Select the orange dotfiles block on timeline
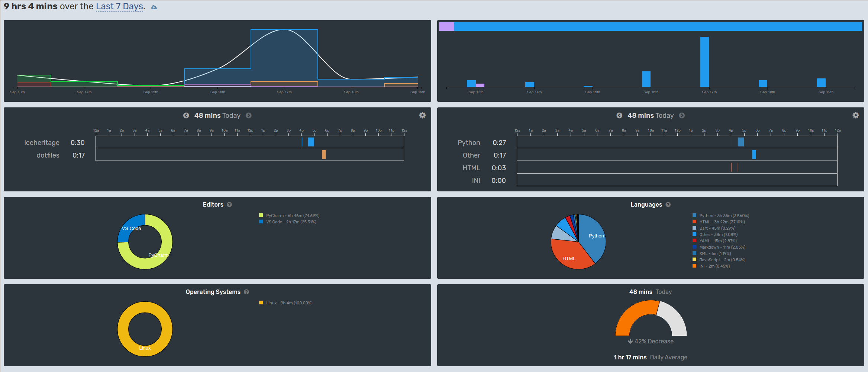This screenshot has height=372, width=868. click(x=324, y=155)
